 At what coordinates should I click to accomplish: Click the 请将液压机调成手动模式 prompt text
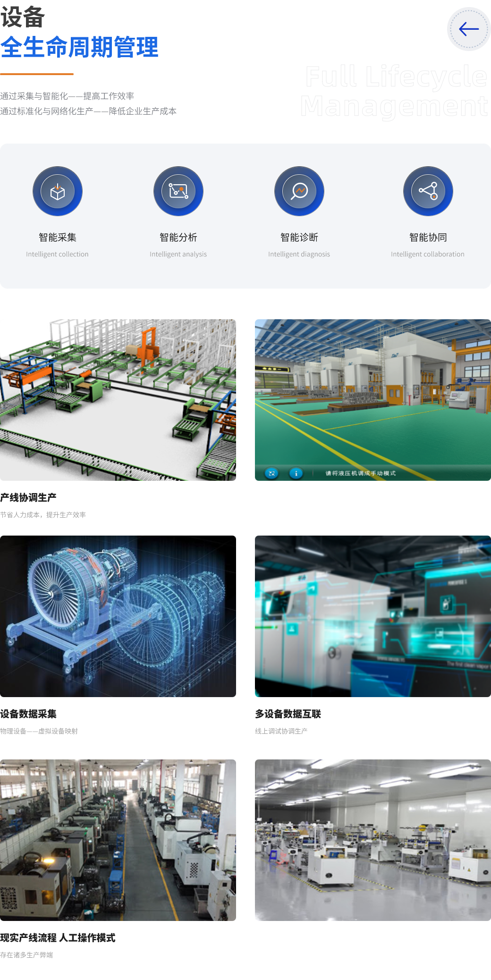361,473
